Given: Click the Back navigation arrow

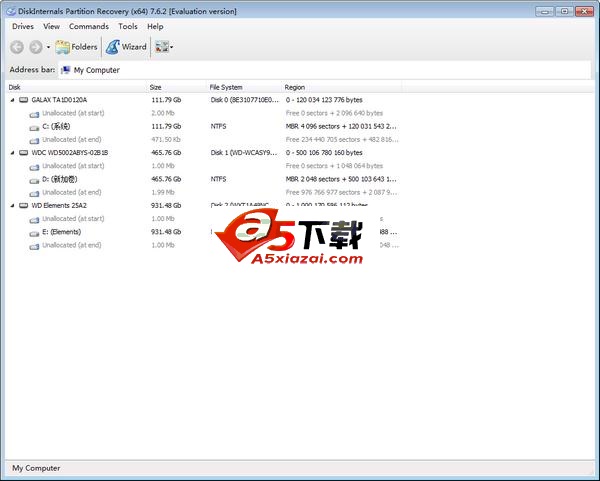Looking at the screenshot, I should click(17, 47).
